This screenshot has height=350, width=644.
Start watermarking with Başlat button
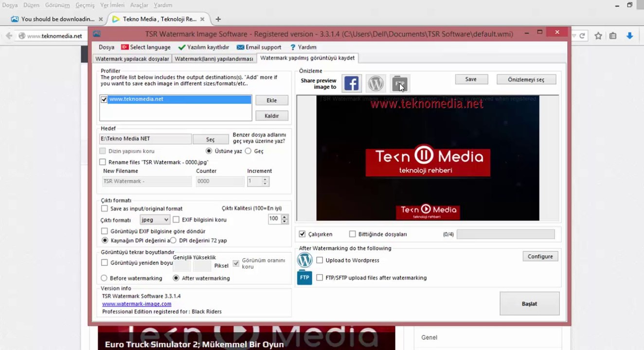click(530, 304)
